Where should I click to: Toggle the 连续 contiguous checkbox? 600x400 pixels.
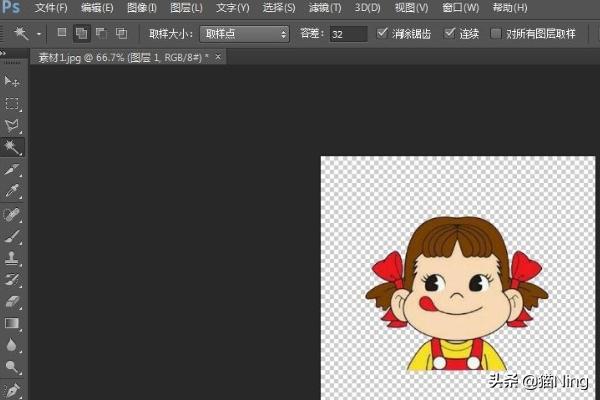pos(449,33)
